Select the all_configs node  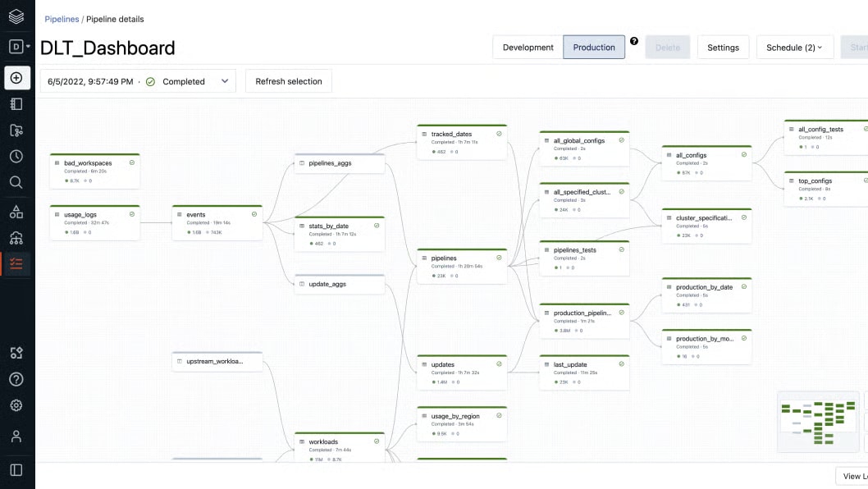coord(706,163)
